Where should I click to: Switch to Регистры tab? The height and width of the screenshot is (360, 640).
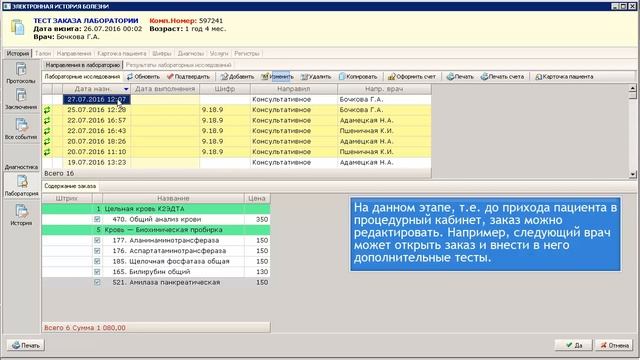pos(247,53)
